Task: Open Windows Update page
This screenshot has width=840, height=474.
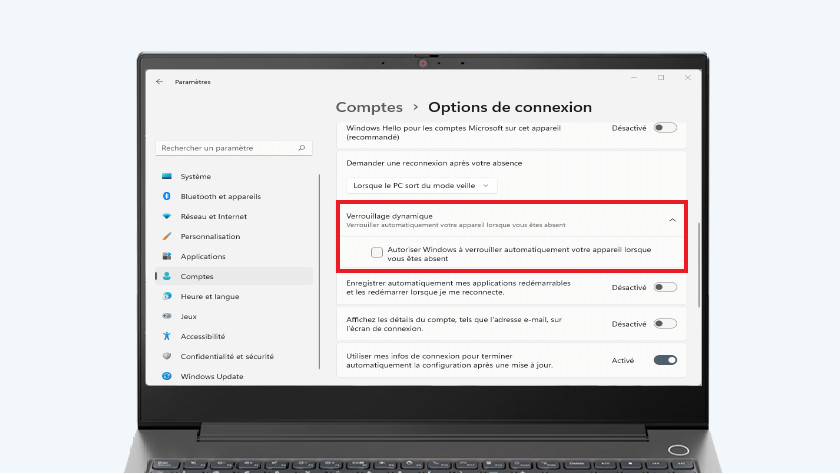Action: (211, 376)
